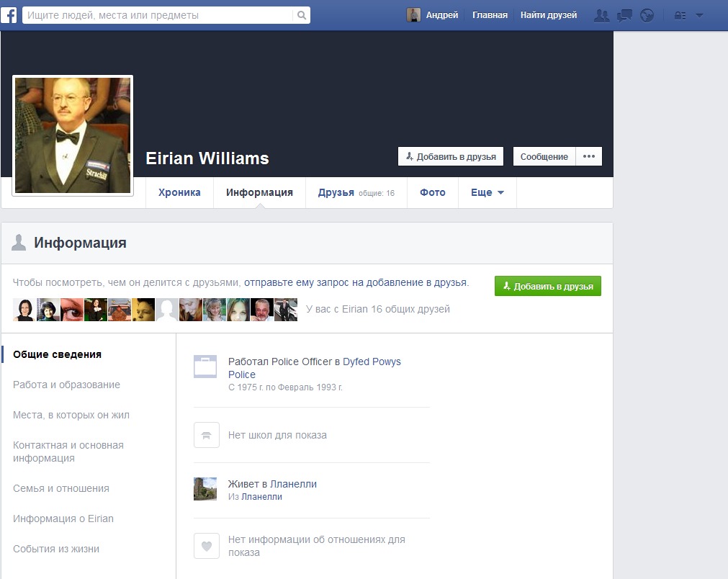The width and height of the screenshot is (728, 579).
Task: Open Eirian Williams profile picture
Action: (73, 135)
